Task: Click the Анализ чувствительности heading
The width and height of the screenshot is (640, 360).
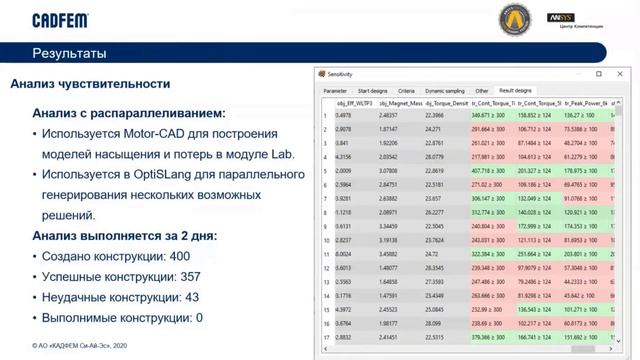Action: pos(90,84)
